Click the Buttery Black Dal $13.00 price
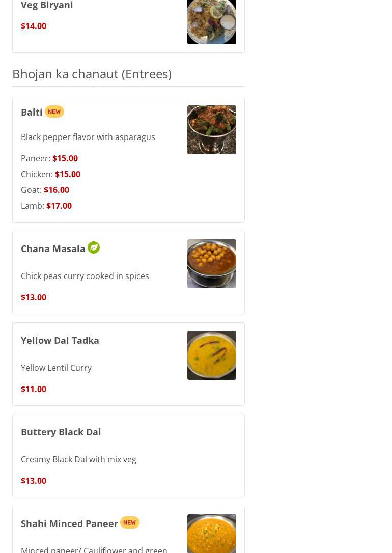The width and height of the screenshot is (392, 553). [x=34, y=481]
